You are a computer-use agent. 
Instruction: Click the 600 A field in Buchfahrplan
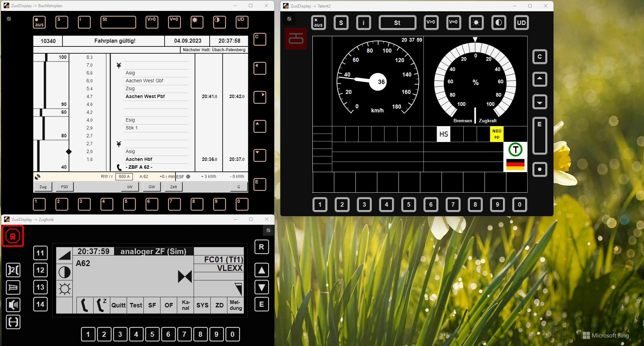[x=124, y=177]
